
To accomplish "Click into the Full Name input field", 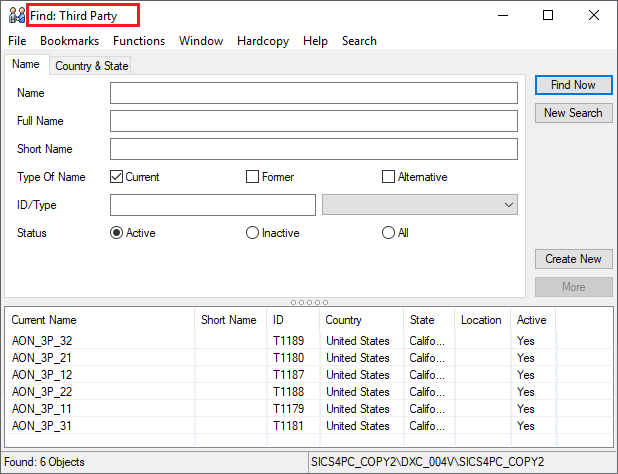I will [x=313, y=121].
